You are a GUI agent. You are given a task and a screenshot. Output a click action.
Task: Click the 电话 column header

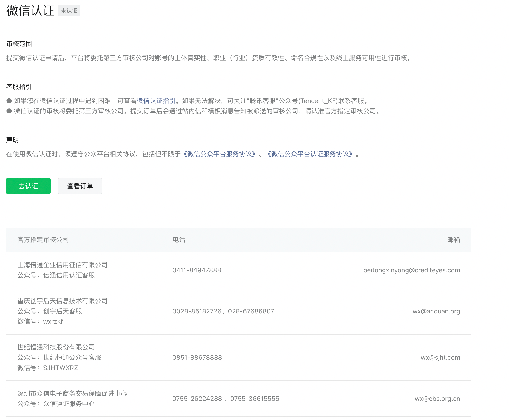(179, 240)
